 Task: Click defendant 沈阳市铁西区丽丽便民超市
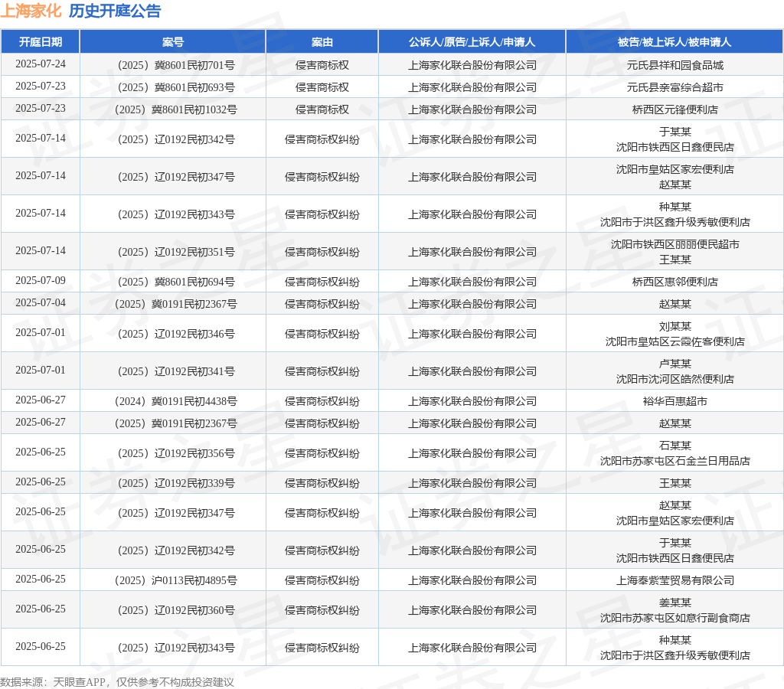click(675, 244)
